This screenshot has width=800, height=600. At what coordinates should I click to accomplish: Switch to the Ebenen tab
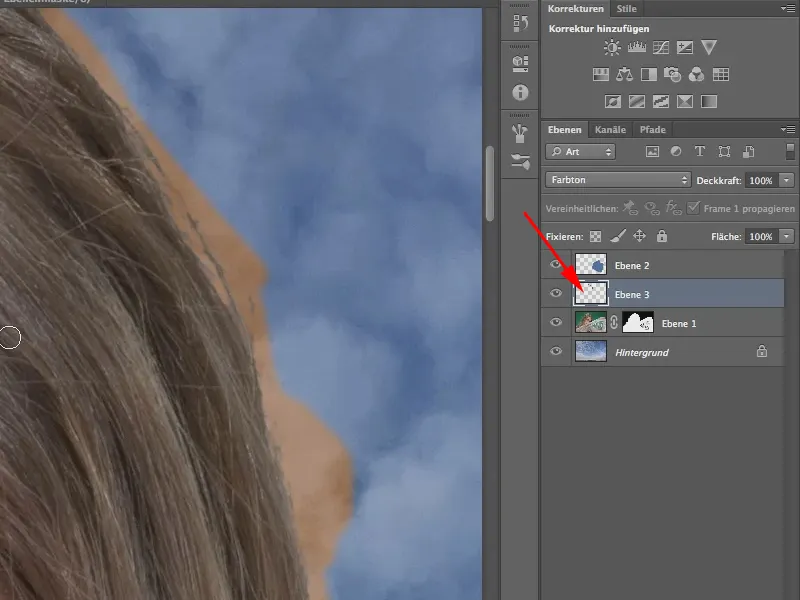(564, 130)
